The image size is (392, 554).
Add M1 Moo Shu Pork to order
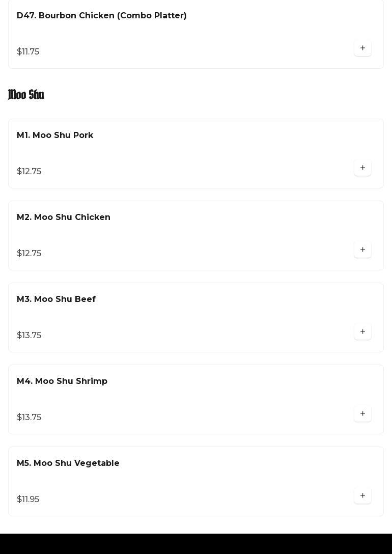(x=362, y=168)
